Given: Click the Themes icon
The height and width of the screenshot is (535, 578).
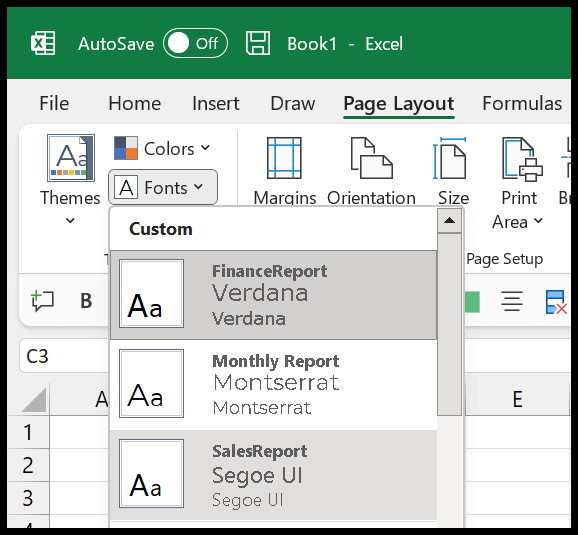Looking at the screenshot, I should pos(71,158).
